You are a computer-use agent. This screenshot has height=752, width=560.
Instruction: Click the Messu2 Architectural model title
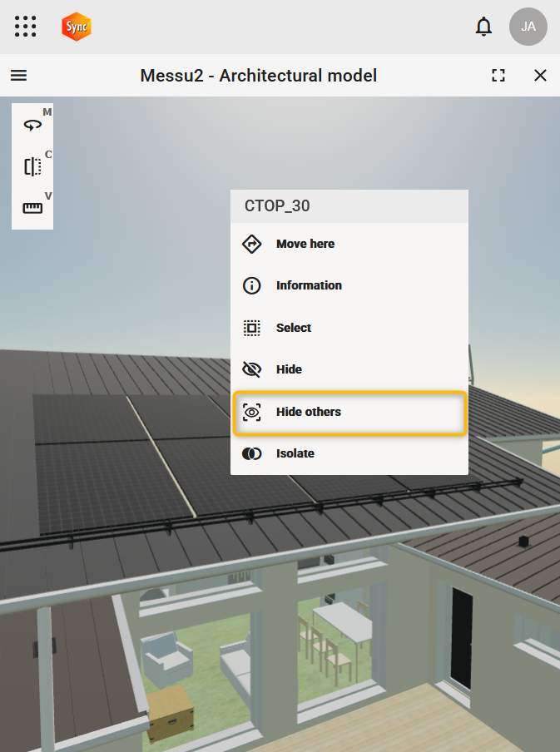(259, 76)
